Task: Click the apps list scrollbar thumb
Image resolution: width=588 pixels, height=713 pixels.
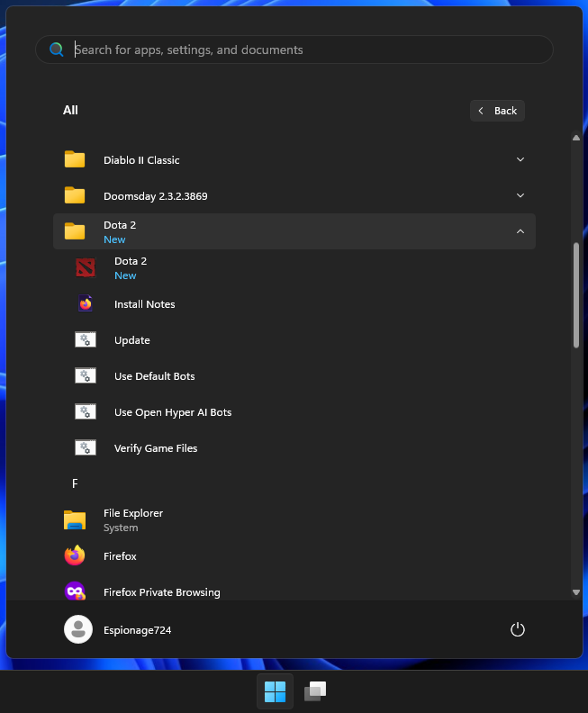Action: pos(576,294)
